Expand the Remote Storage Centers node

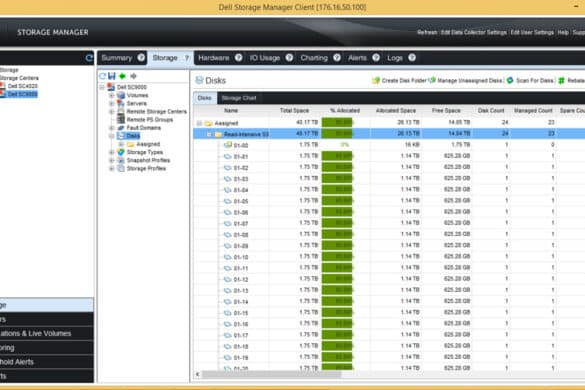pos(111,112)
